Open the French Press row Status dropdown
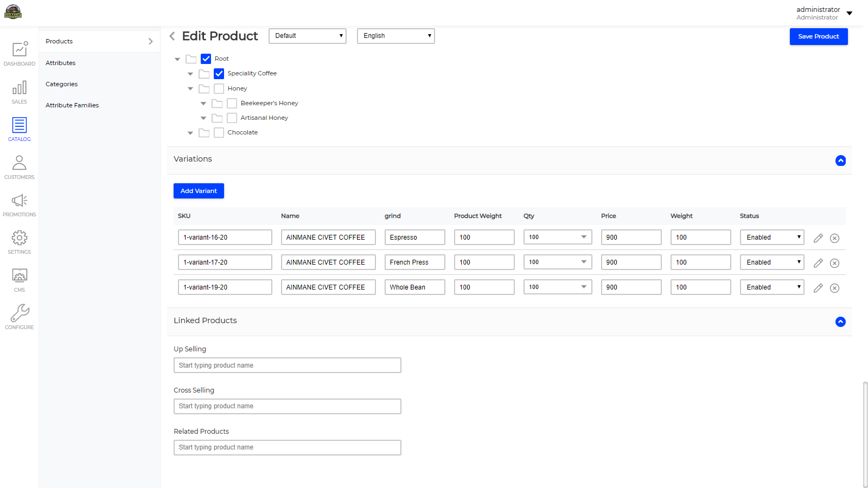 point(772,262)
